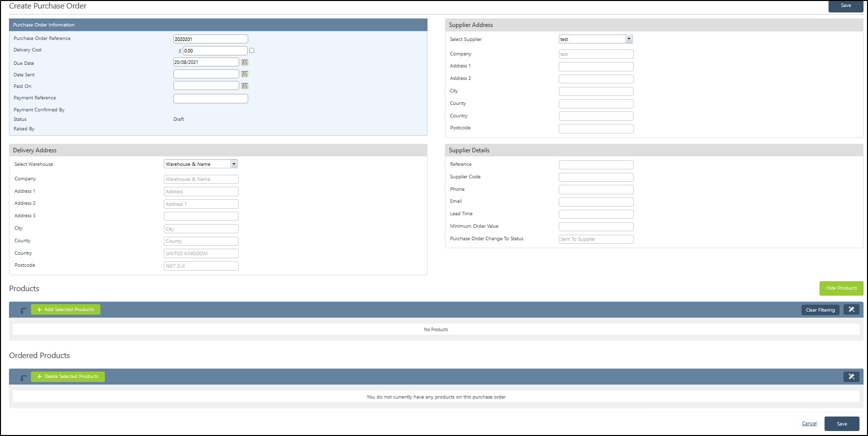Click the Supplier Email field
The image size is (868, 436).
(x=596, y=202)
